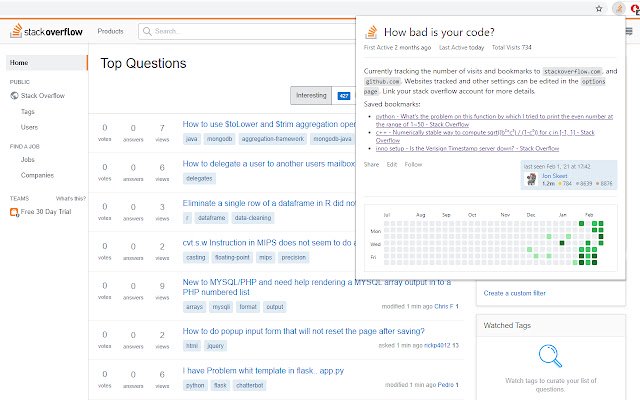This screenshot has height=400, width=640.
Task: Open the popup input form question
Action: click(303, 331)
